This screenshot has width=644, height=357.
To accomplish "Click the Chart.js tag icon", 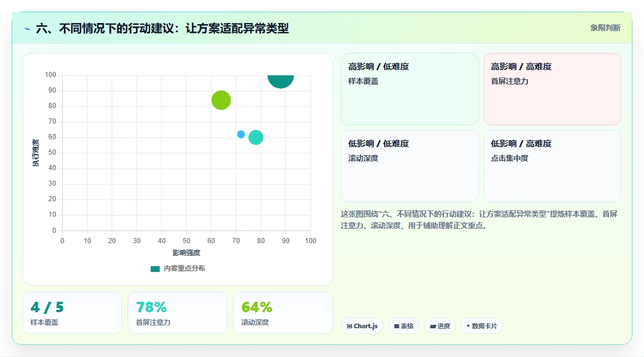I will pos(350,326).
